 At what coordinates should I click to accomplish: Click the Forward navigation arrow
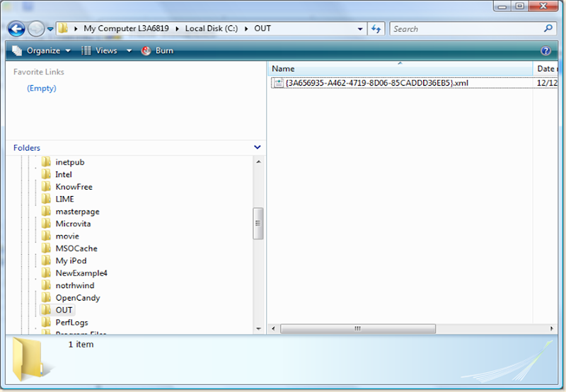coord(36,29)
